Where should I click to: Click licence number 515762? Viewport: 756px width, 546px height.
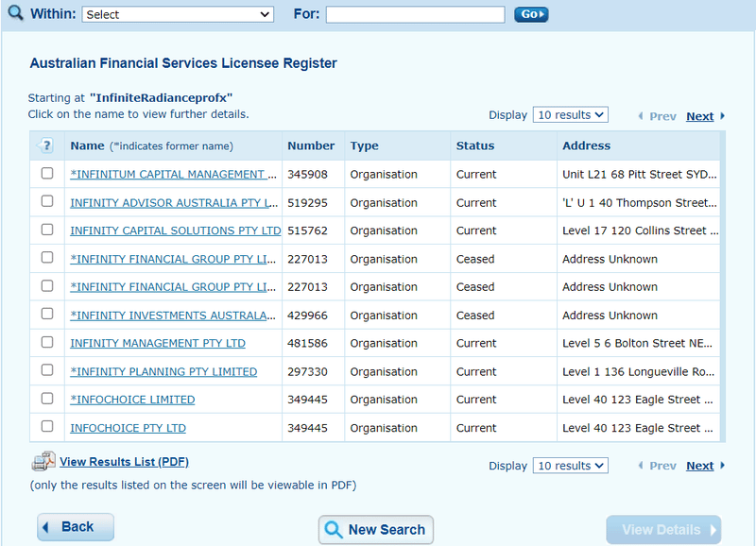click(308, 230)
